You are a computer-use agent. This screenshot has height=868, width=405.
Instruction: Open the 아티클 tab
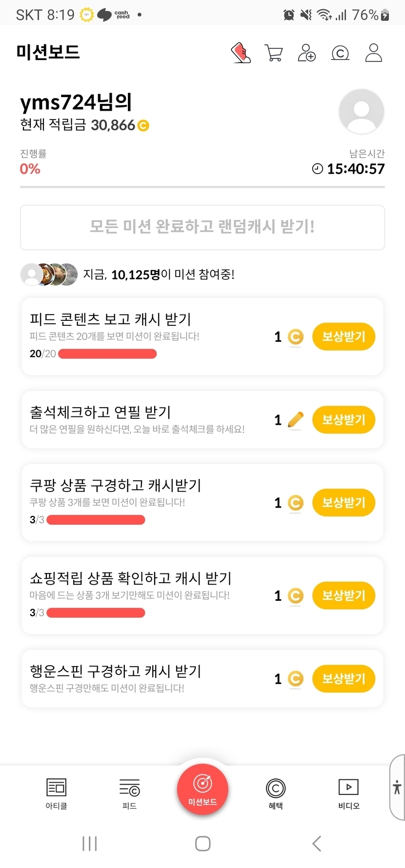coord(56,794)
